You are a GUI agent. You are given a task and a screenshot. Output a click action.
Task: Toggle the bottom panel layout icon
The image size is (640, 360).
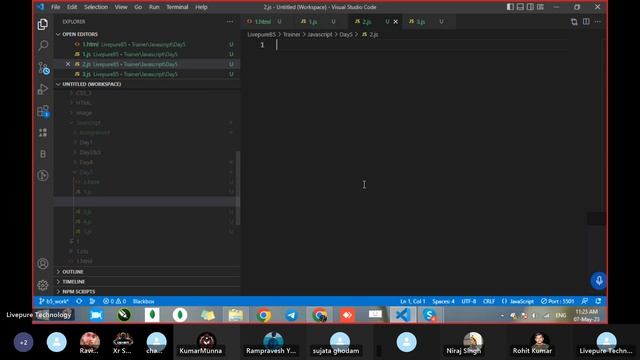pos(520,7)
